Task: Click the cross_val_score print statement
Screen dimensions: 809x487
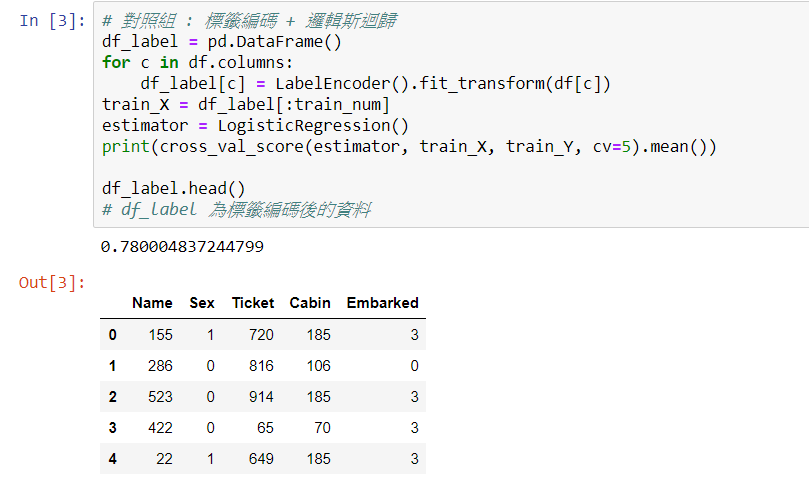Action: 409,147
